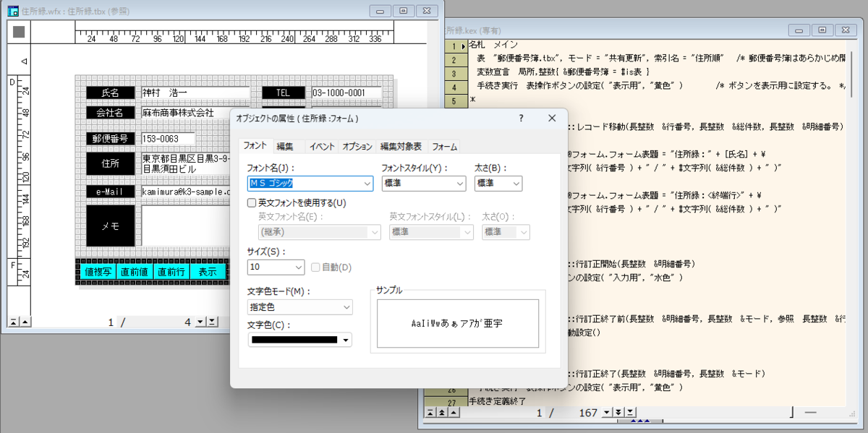
Task: Click the 表示 button on the form
Action: coord(208,271)
